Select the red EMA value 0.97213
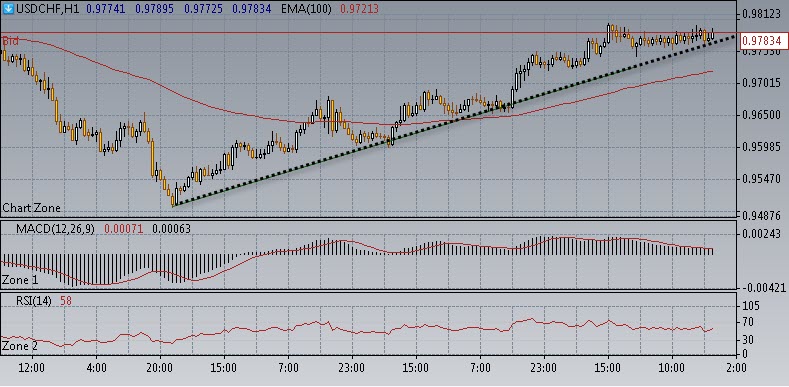 tap(359, 9)
